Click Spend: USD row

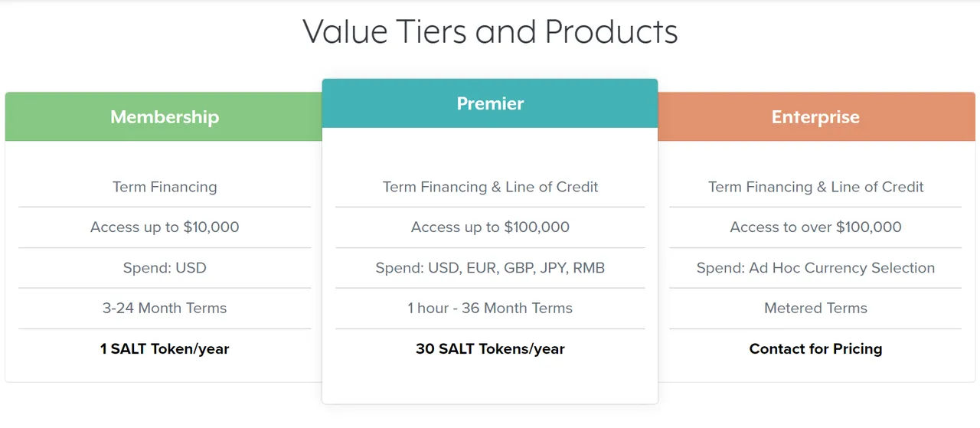click(x=165, y=268)
